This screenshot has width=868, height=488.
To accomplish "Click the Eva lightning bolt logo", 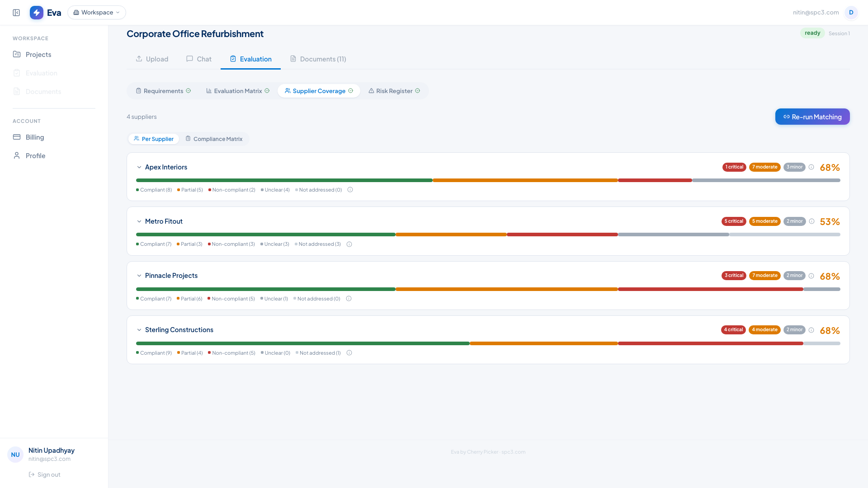I will click(x=37, y=13).
